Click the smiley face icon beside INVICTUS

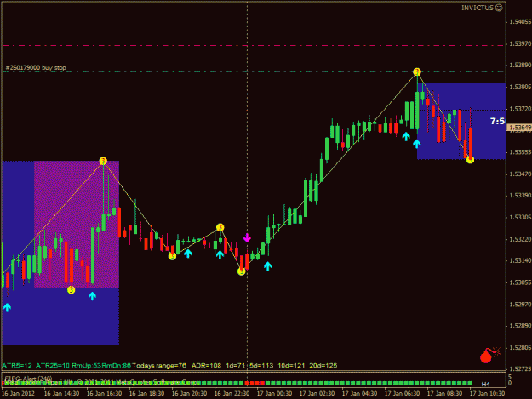click(x=499, y=8)
